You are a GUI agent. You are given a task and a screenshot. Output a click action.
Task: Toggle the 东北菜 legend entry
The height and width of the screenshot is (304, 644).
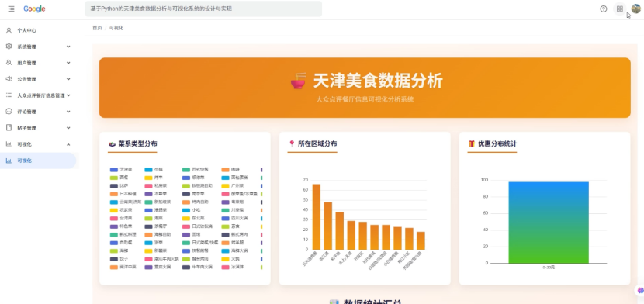(x=193, y=218)
